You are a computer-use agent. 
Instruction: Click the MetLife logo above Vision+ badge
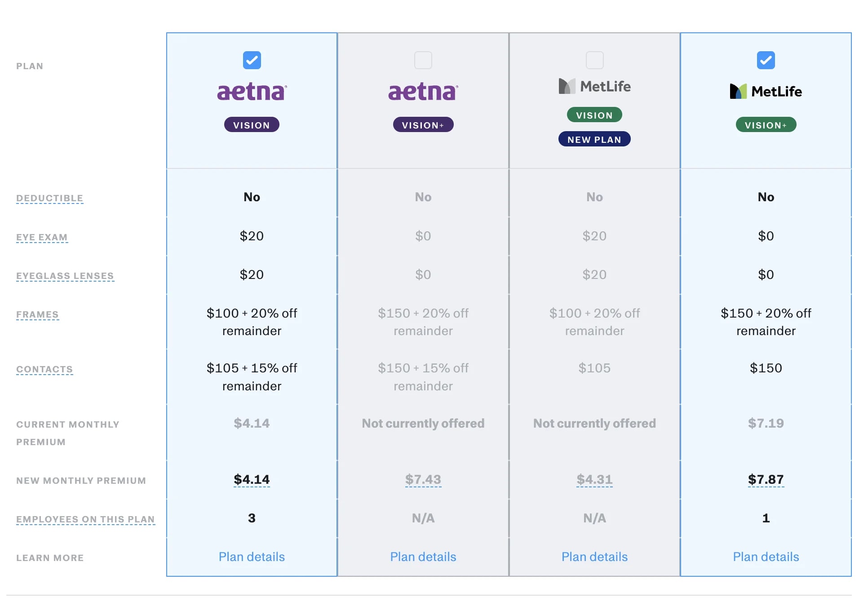pyautogui.click(x=766, y=92)
